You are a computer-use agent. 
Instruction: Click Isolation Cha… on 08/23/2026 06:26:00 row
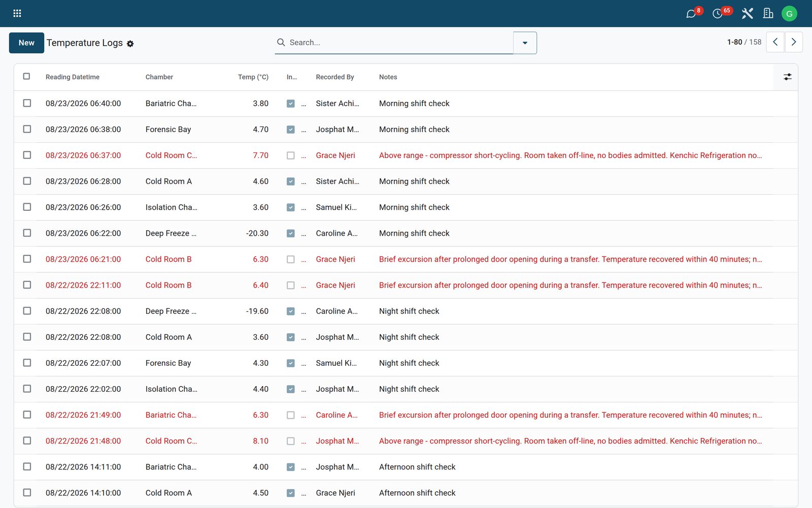[172, 207]
